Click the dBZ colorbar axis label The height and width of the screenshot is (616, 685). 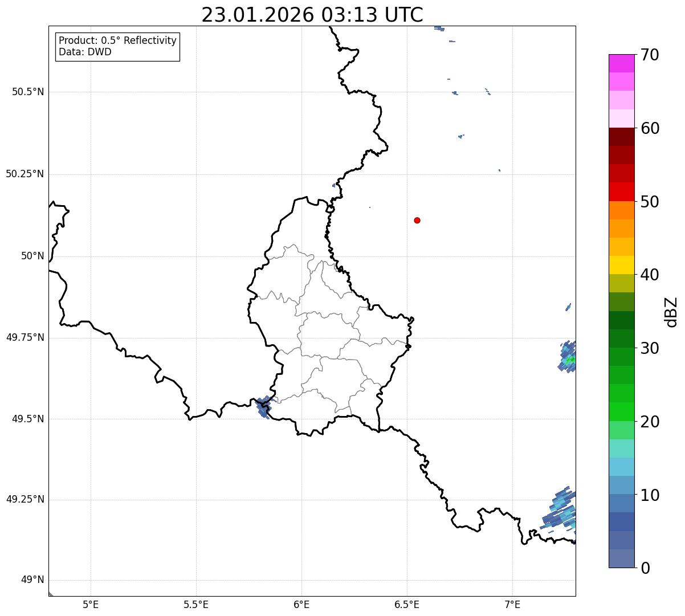pos(671,312)
